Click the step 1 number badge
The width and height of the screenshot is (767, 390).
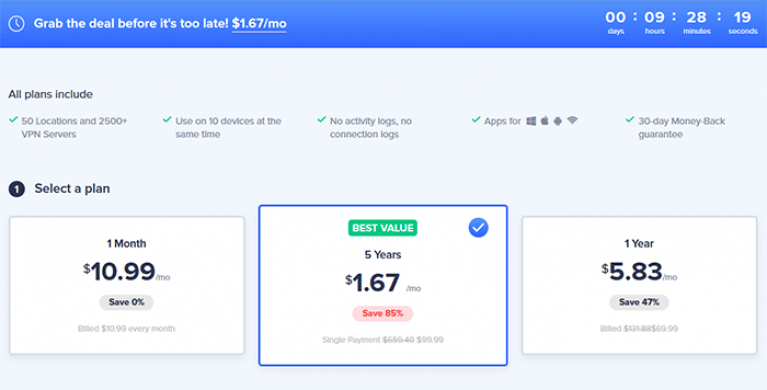(x=17, y=189)
